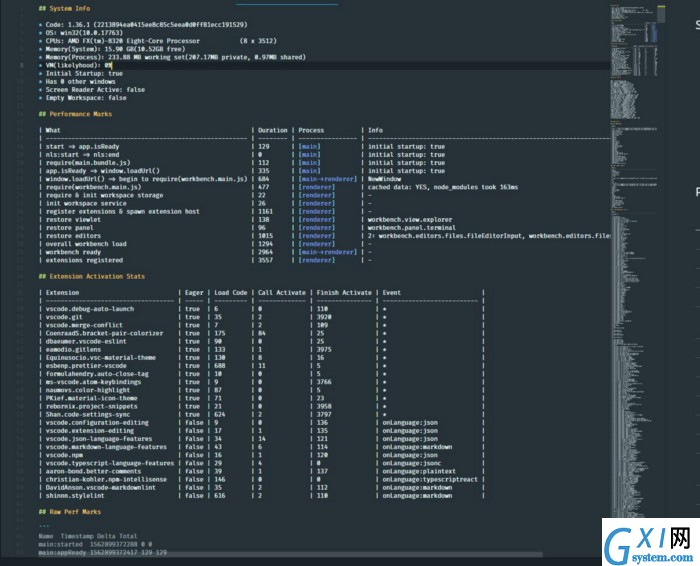
Task: Click 'vscode.typescript-language-features' extension name
Action: [110, 463]
